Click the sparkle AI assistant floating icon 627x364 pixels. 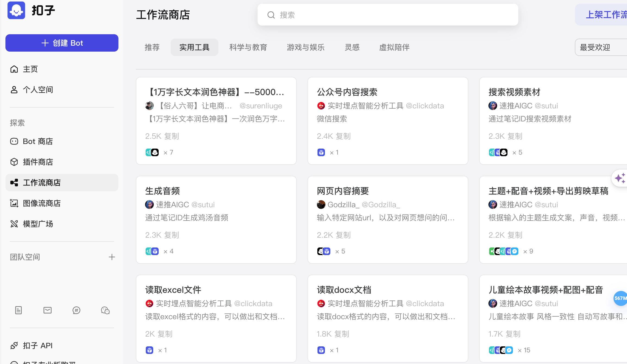pyautogui.click(x=620, y=178)
